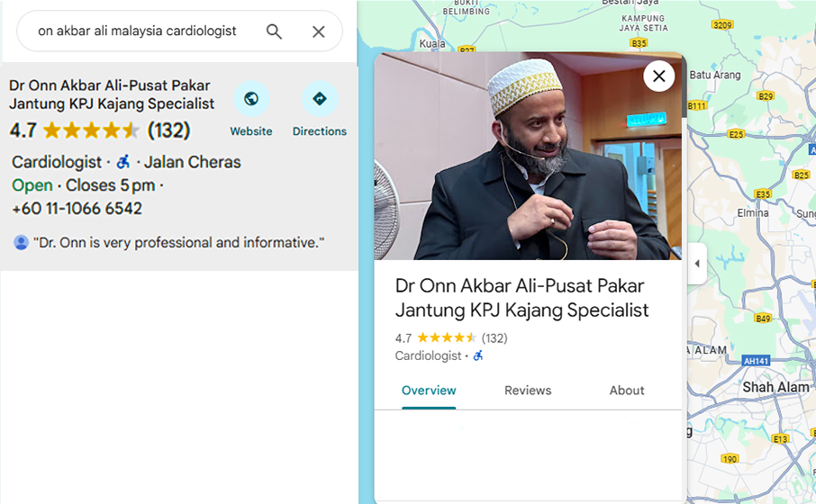Click wheelchair icon under the detail panel rating
The width and height of the screenshot is (816, 504).
point(478,355)
